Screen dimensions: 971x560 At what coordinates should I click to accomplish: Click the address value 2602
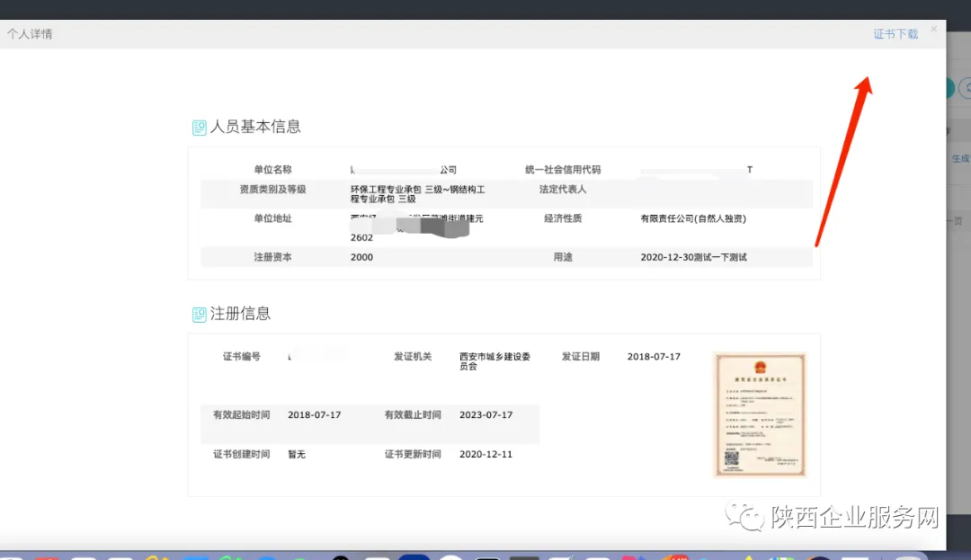pyautogui.click(x=361, y=237)
